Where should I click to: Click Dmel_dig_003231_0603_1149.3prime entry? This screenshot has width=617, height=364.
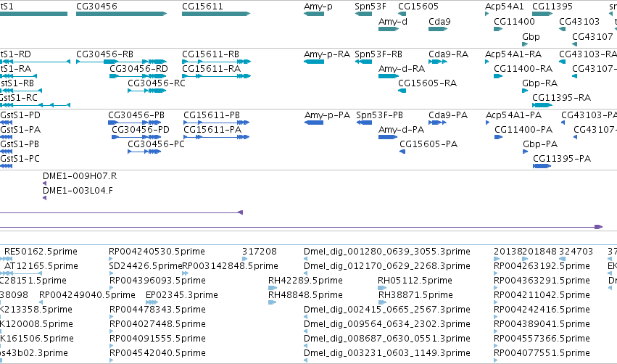point(387,353)
